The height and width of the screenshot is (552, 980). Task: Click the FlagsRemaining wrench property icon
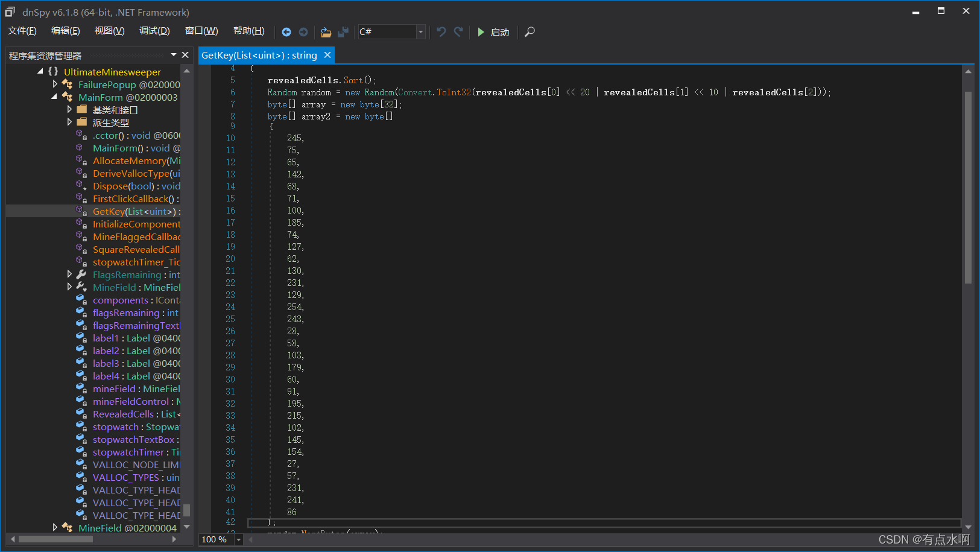click(81, 274)
